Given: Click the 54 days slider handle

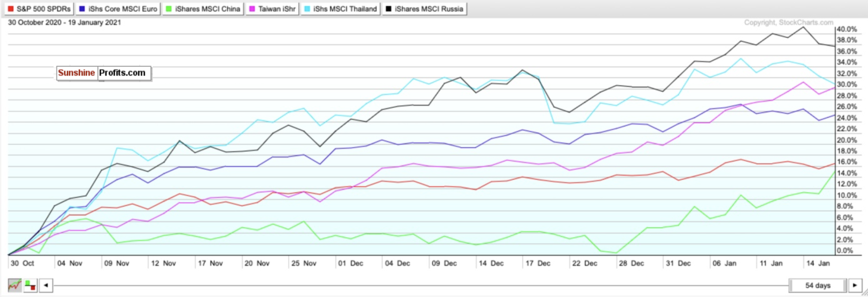Looking at the screenshot, I should click(x=818, y=286).
